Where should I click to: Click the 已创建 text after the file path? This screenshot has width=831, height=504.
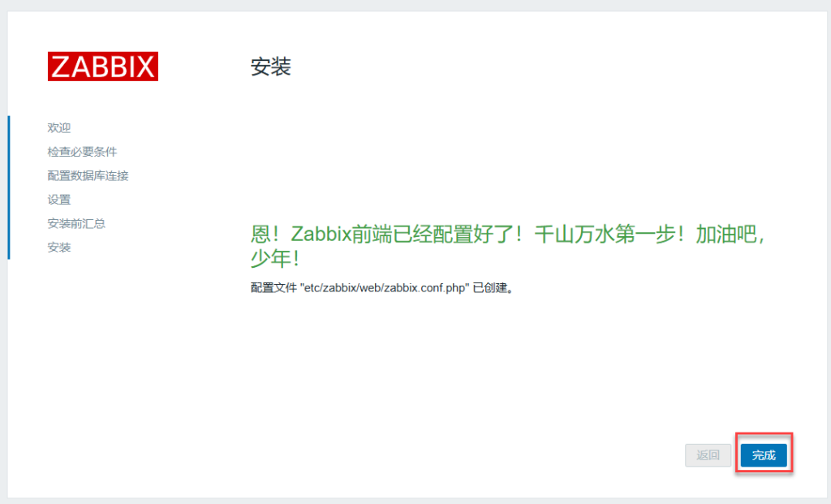[x=490, y=288]
